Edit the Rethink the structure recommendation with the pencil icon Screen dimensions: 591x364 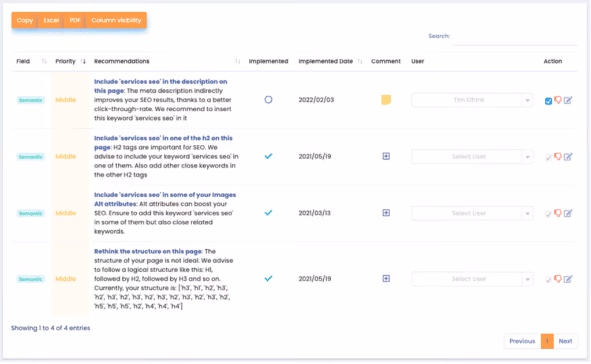(x=568, y=279)
